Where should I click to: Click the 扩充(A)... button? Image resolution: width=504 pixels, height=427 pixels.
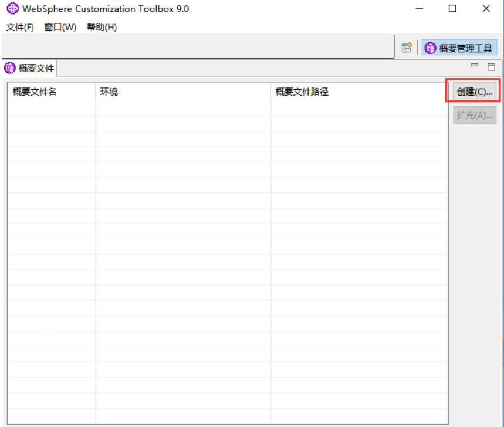click(475, 115)
